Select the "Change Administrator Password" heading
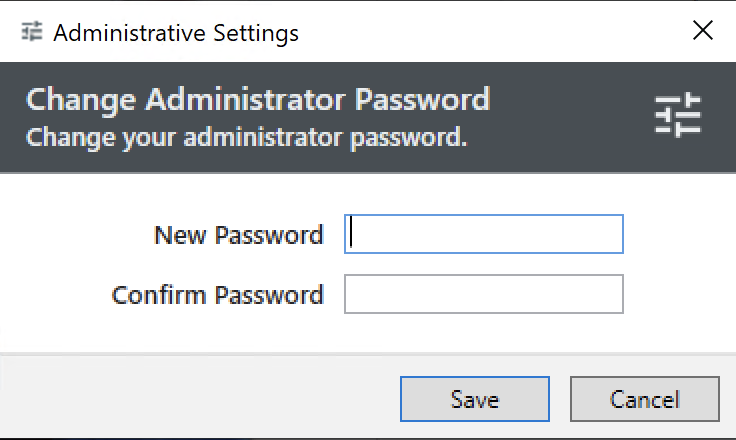The image size is (736, 440). pos(258,100)
